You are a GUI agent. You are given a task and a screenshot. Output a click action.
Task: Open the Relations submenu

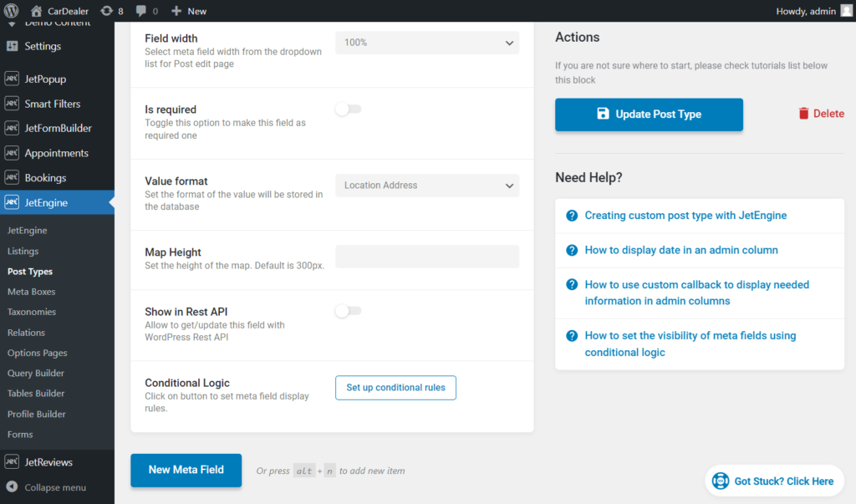coord(26,333)
